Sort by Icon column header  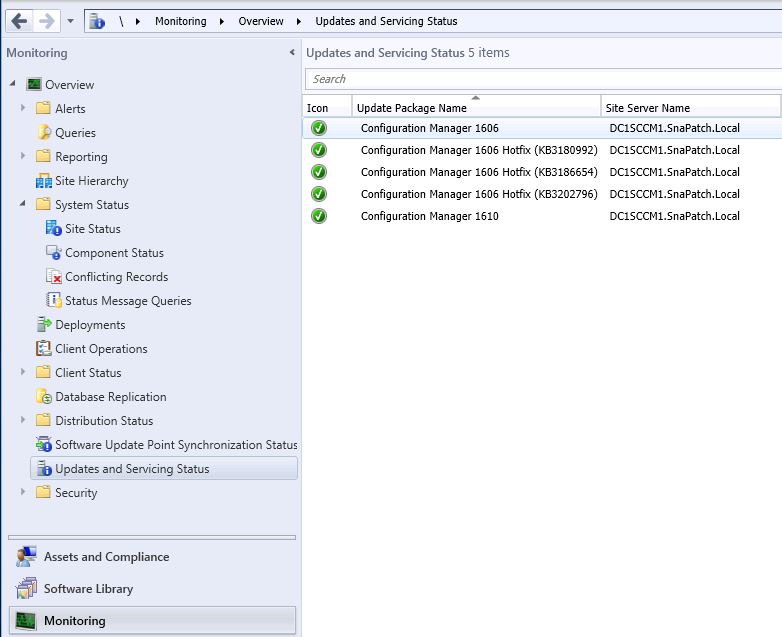pos(327,108)
